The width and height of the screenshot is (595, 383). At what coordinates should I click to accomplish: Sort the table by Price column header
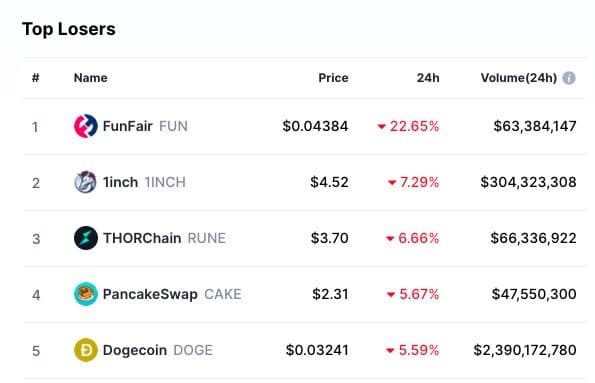pyautogui.click(x=333, y=78)
